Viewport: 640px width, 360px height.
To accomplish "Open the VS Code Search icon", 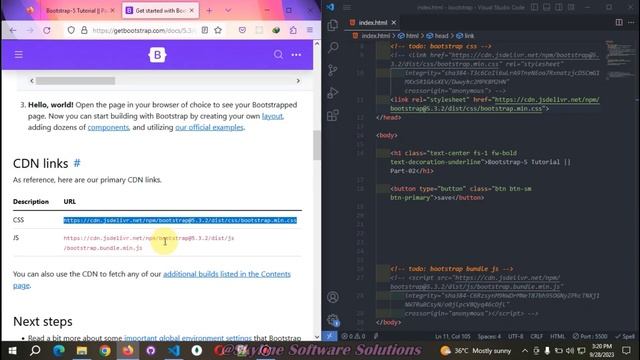I will point(333,48).
